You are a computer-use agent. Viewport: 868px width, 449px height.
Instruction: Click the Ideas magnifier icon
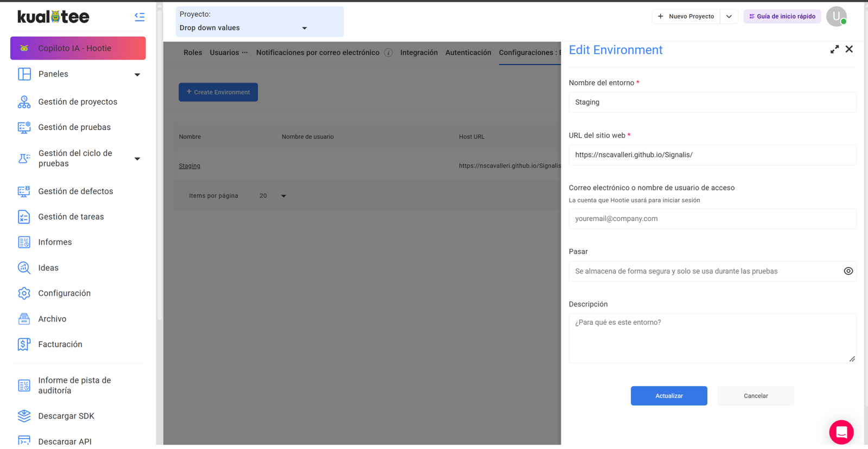pos(24,268)
